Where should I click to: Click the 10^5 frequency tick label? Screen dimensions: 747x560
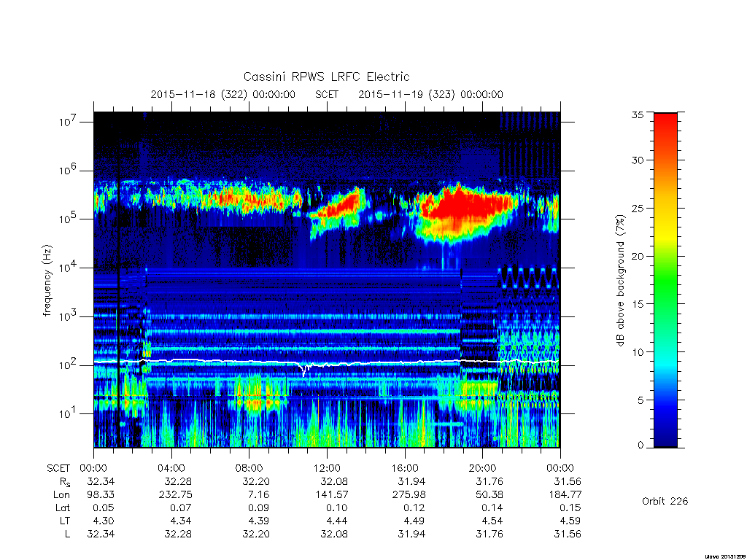click(x=68, y=219)
